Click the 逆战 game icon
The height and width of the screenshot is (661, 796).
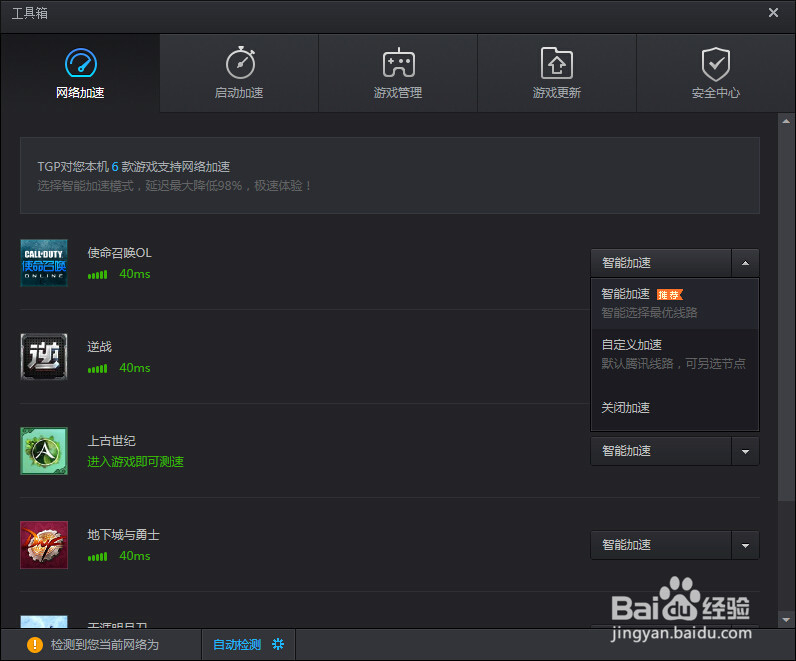[x=44, y=357]
